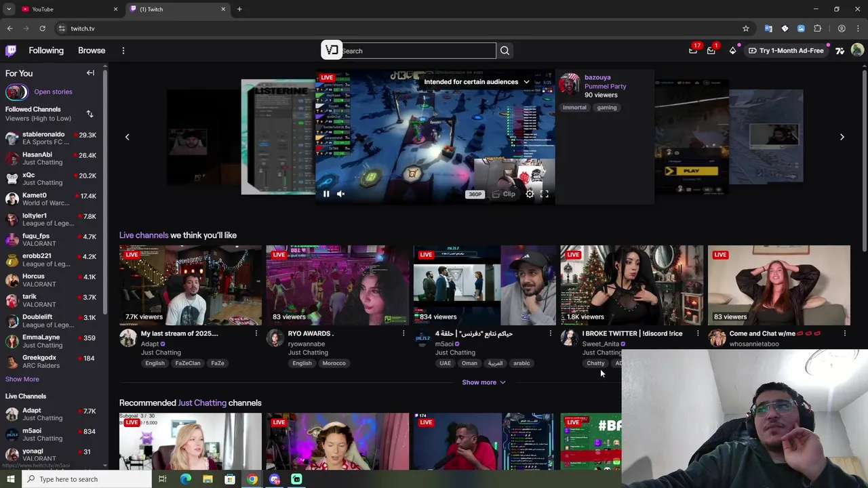The height and width of the screenshot is (488, 868).
Task: Open fugu_fps channel in sidebar
Action: (x=53, y=240)
